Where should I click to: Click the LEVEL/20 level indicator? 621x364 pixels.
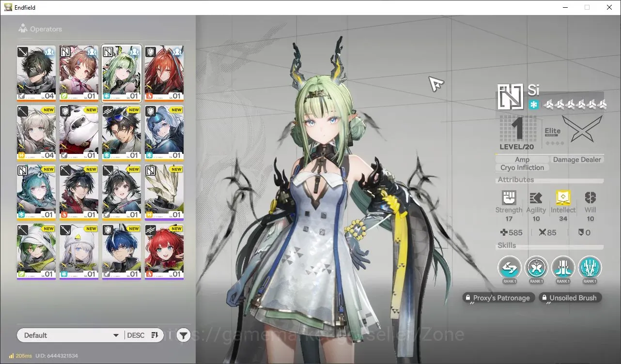516,147
